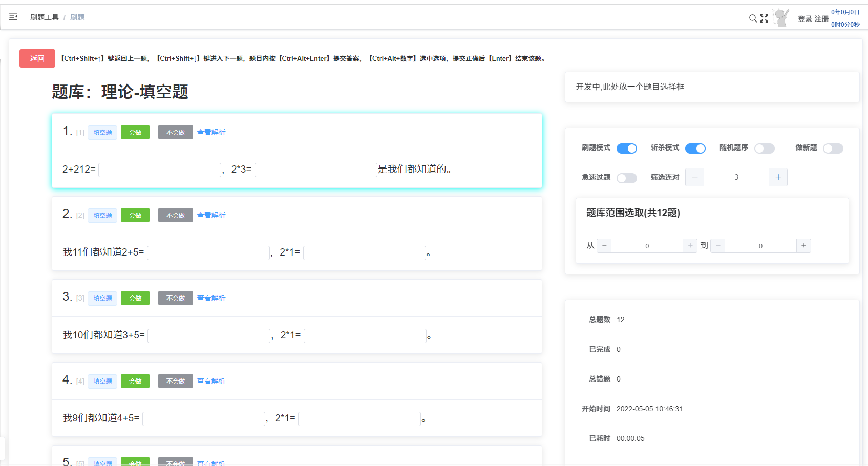Screen dimensions: 868x466
Task: Click the 筛选连对 number field showing 3
Action: pyautogui.click(x=736, y=177)
